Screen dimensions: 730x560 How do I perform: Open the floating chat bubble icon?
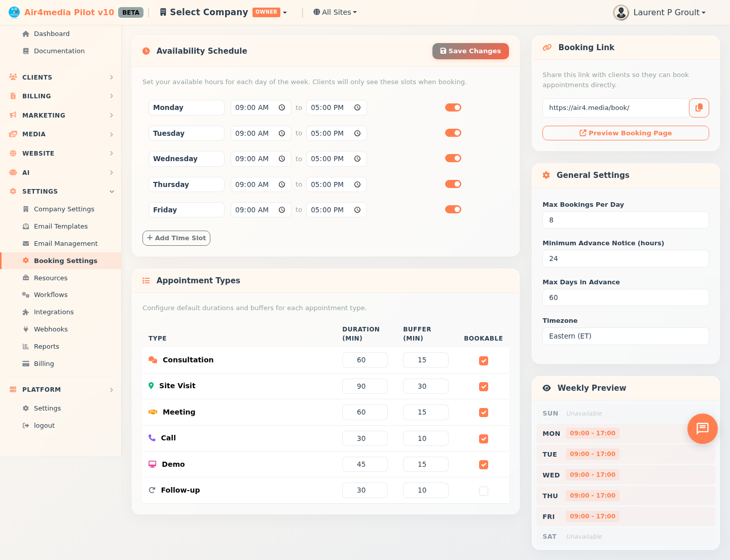pos(702,429)
